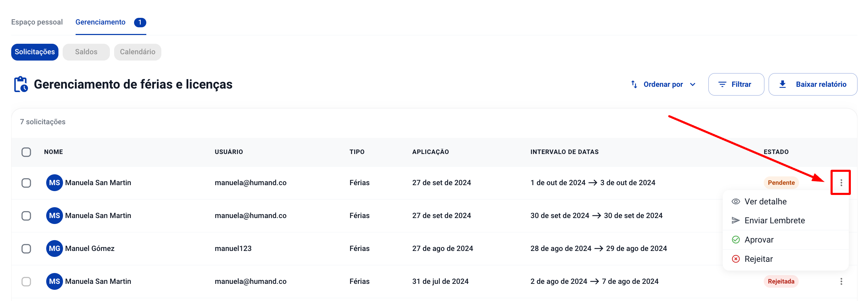Click the Baixar relatório button
The height and width of the screenshot is (301, 868).
click(813, 84)
